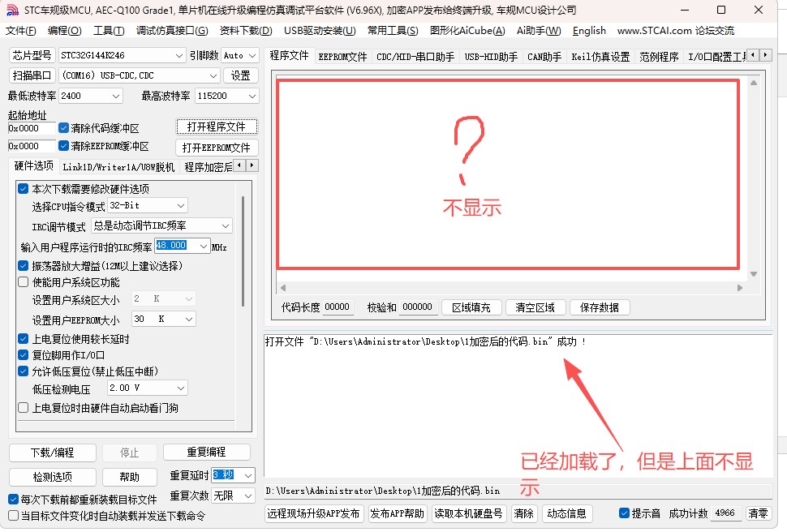Open 调试仿真接口(G) menu

click(172, 31)
